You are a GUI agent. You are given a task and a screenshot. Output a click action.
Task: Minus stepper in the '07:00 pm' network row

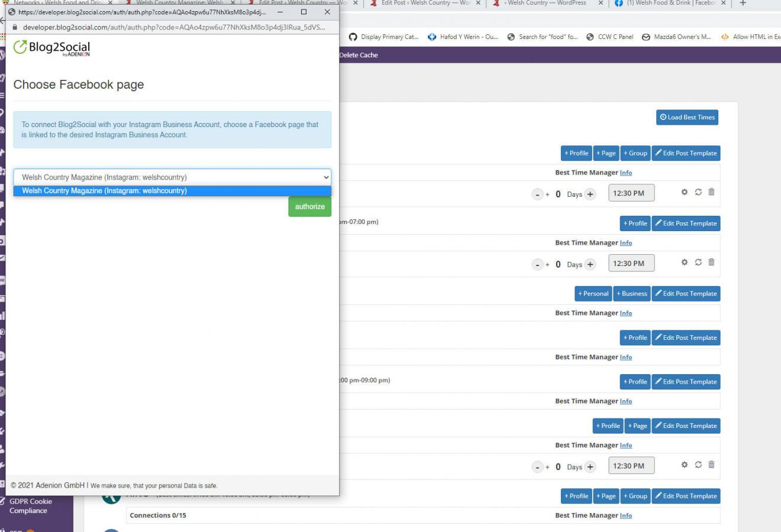[537, 265]
